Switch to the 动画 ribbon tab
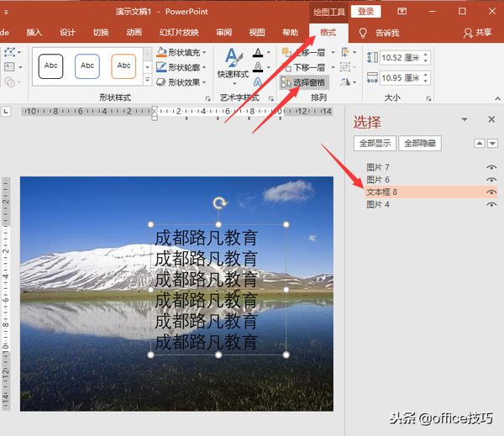 point(134,33)
